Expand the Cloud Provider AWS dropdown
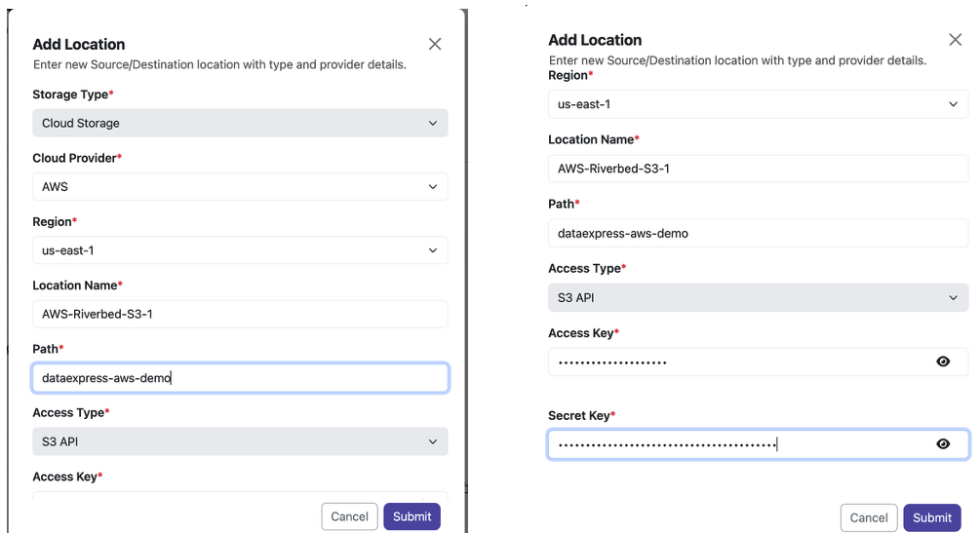Viewport: 980px width, 533px height. point(240,187)
